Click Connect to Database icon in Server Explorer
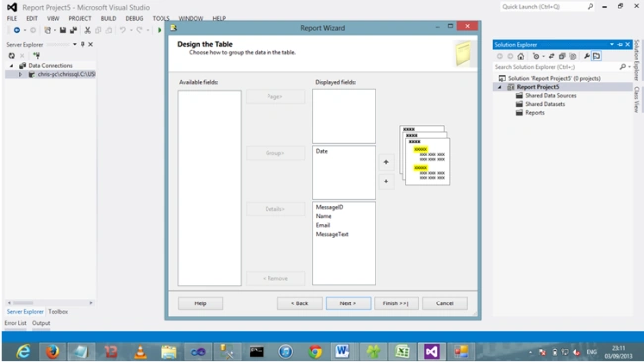 point(36,56)
